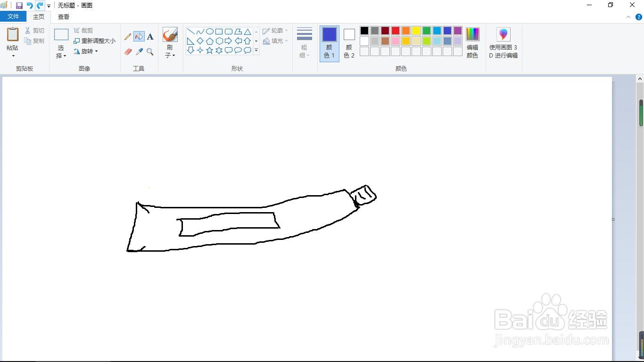Click the Undo arrow in title bar

click(x=29, y=6)
